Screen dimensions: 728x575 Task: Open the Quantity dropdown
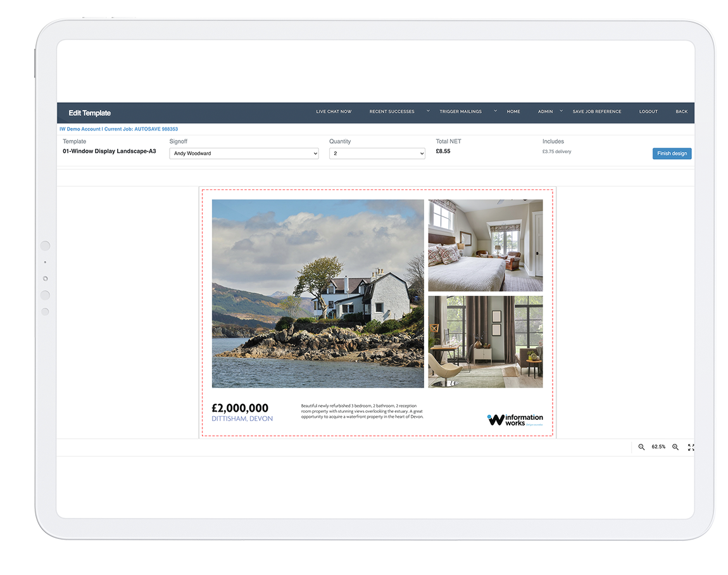377,153
